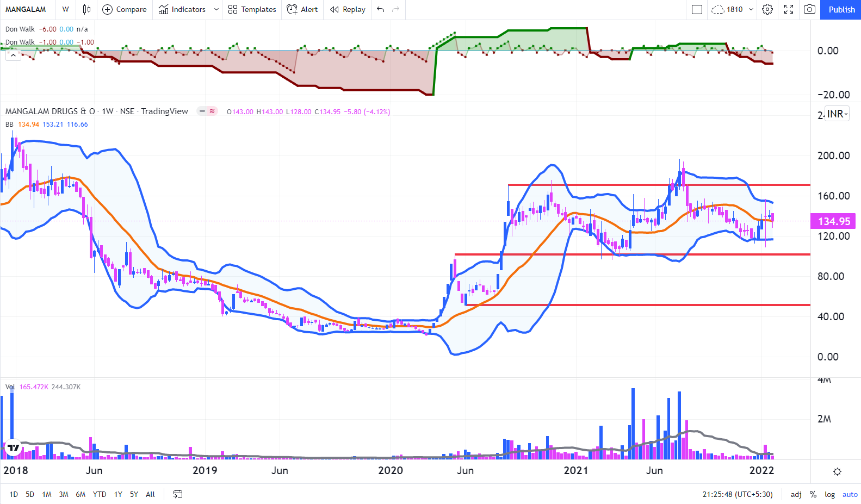Viewport: 861px width, 504px height.
Task: Open the MANGALAM symbol search
Action: click(26, 9)
